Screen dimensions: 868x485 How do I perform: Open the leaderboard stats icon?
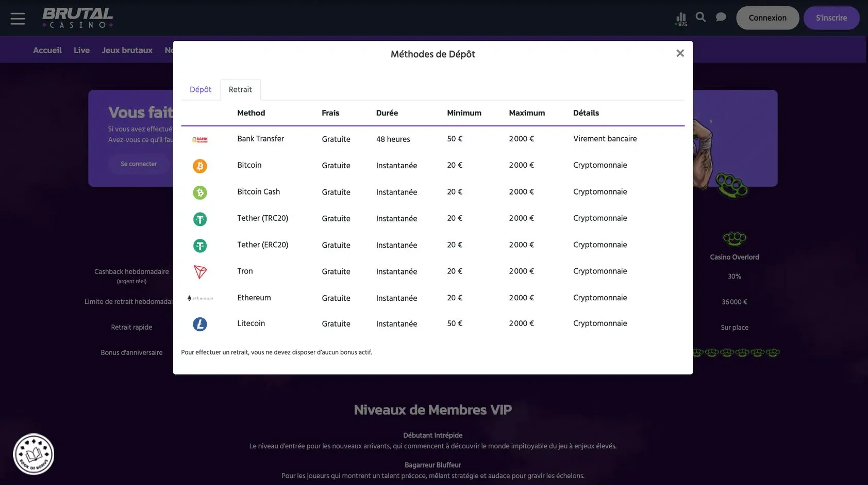point(681,19)
